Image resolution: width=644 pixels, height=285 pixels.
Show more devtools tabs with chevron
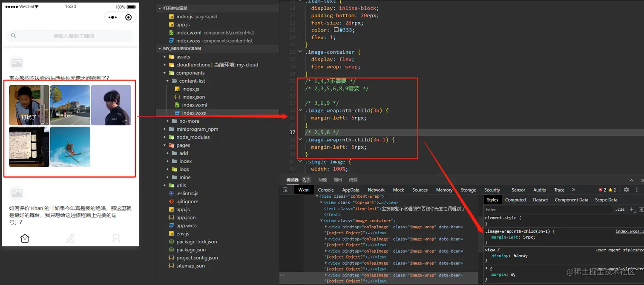tap(573, 190)
